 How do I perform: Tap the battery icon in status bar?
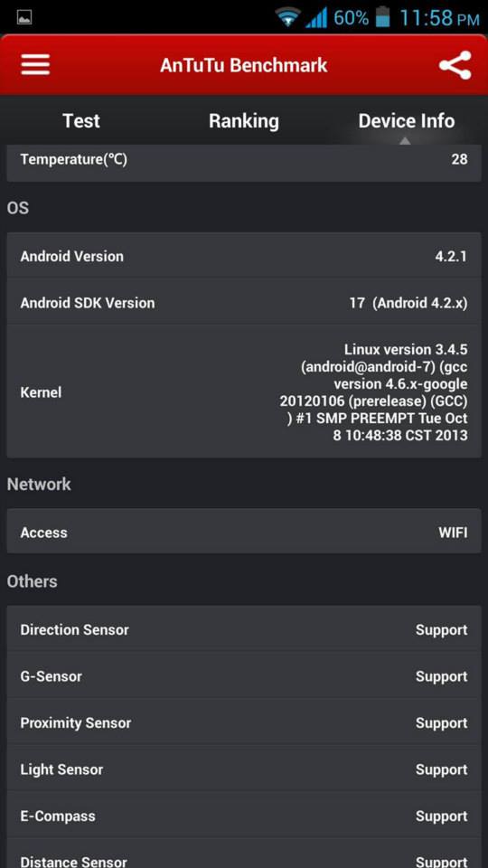(383, 17)
